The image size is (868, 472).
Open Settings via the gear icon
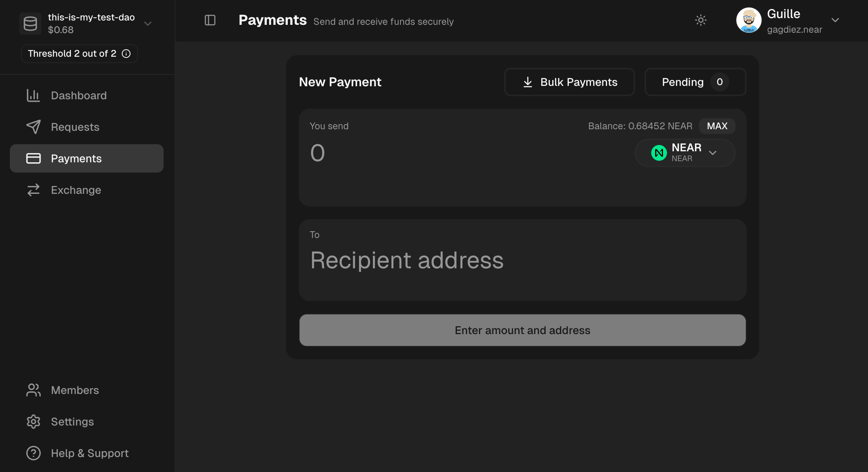click(x=34, y=421)
